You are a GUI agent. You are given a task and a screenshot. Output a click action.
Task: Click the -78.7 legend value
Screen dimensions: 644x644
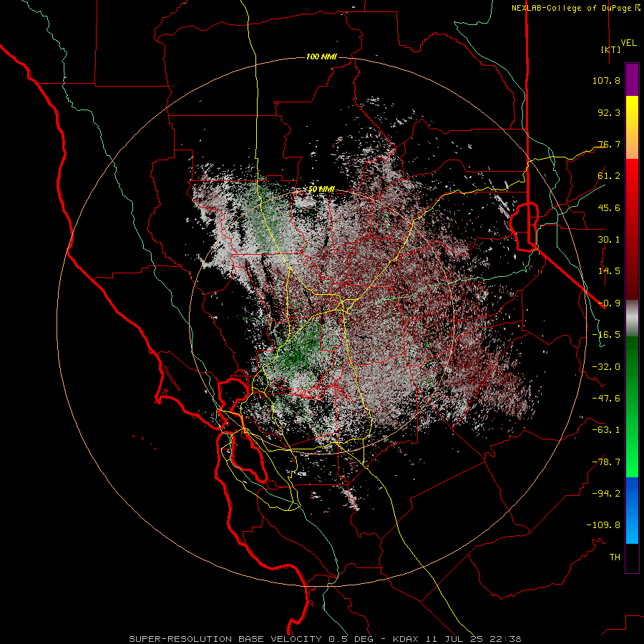pyautogui.click(x=606, y=462)
